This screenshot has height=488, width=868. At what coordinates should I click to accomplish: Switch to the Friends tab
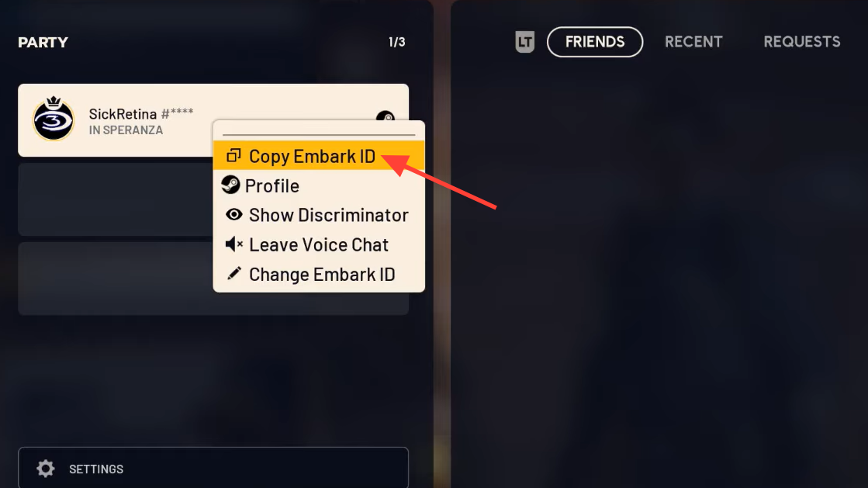594,42
